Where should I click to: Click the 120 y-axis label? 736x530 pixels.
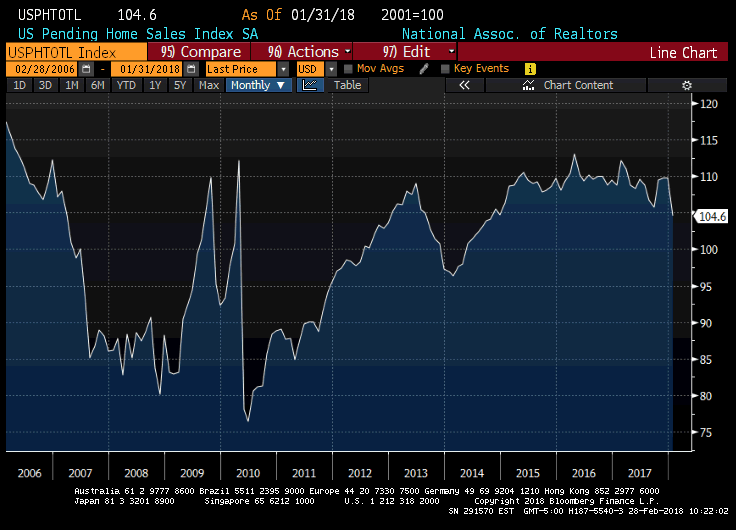(709, 104)
